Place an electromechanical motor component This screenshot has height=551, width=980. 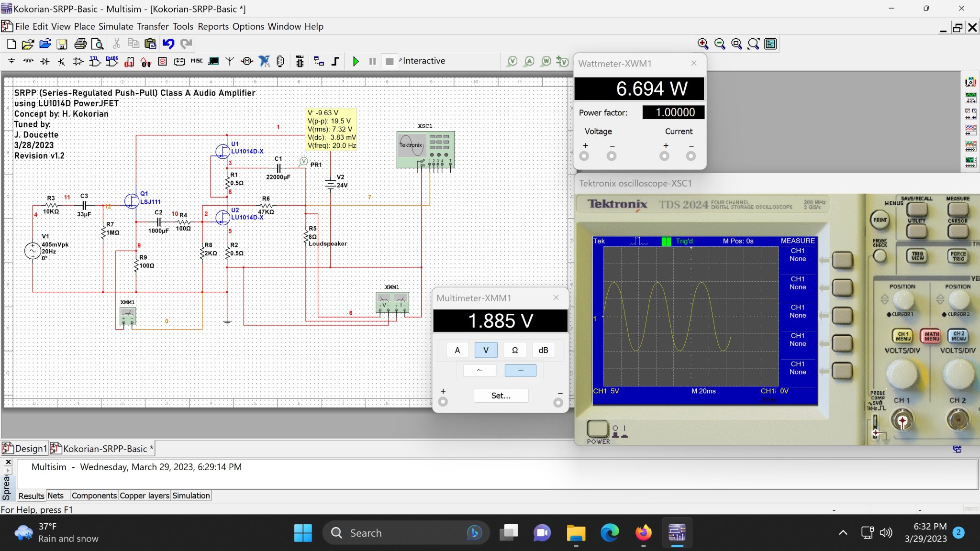(x=247, y=61)
